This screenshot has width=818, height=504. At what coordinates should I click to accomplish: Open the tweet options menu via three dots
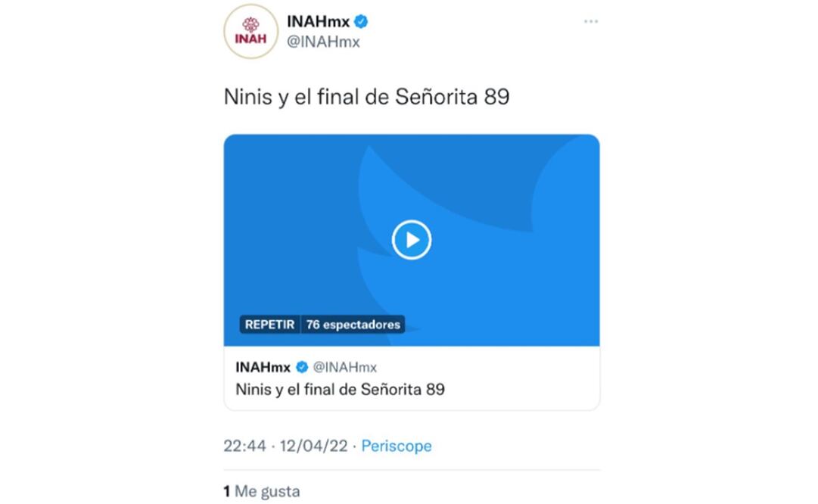pyautogui.click(x=589, y=21)
